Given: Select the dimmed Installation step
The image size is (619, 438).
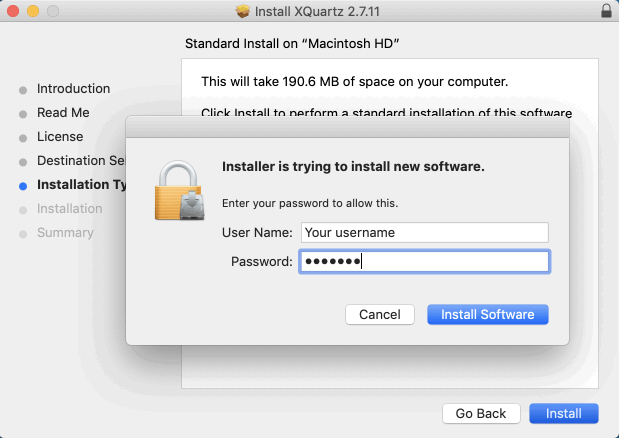Looking at the screenshot, I should [x=69, y=209].
